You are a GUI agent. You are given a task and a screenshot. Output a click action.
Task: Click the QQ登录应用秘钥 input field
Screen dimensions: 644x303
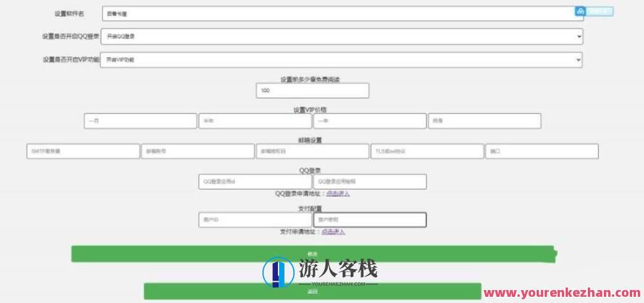[370, 182]
